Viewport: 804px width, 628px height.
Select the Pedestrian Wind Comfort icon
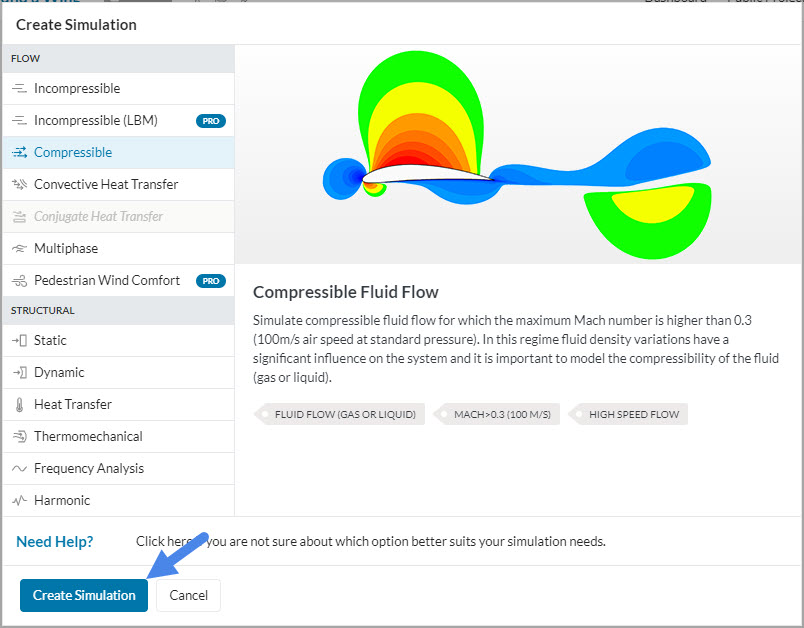pos(18,280)
